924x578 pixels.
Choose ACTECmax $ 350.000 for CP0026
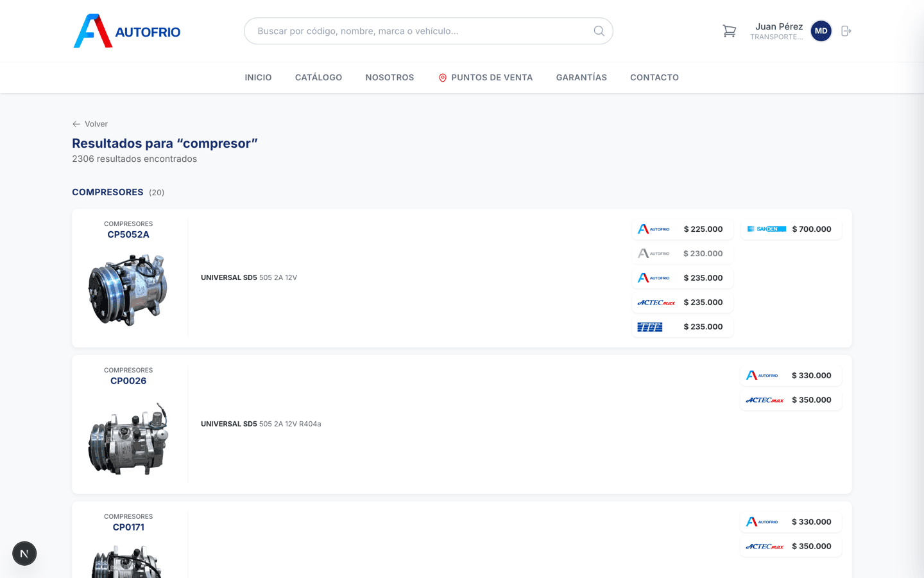tap(791, 400)
